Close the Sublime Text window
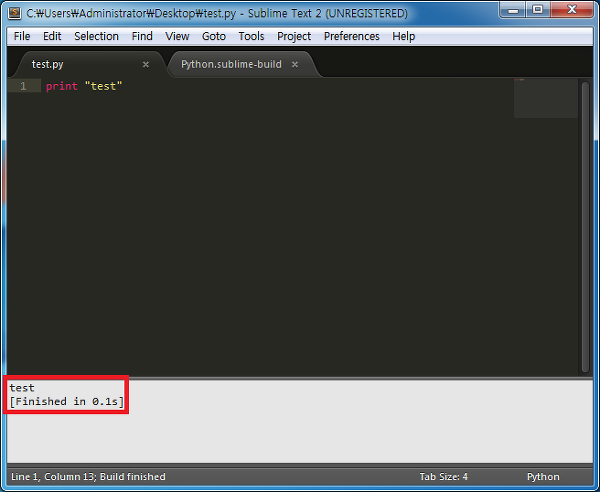 (572, 10)
